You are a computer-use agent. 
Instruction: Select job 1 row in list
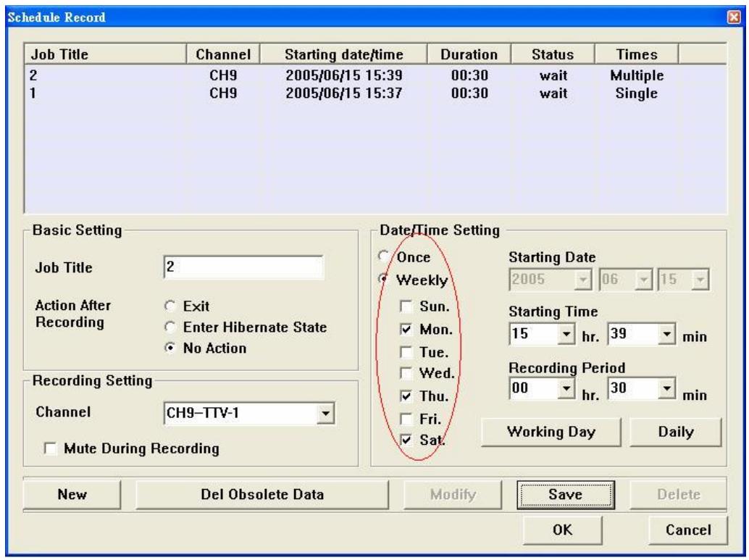pos(375,93)
